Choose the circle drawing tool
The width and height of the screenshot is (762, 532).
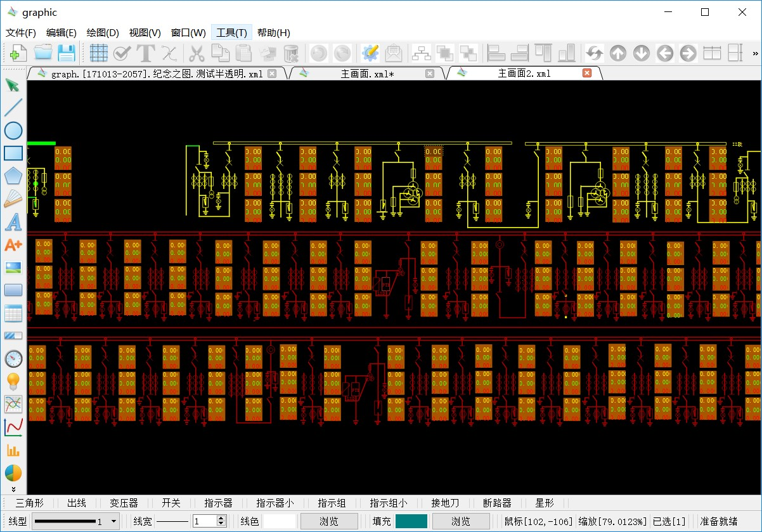[13, 131]
